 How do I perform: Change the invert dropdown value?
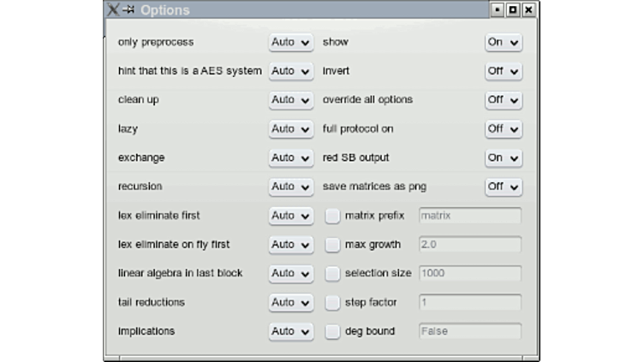coord(504,71)
